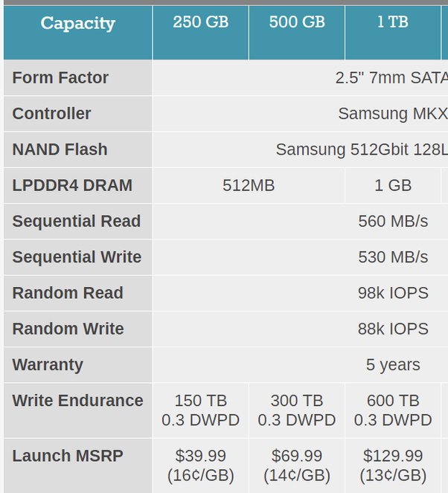
Task: Click the 5 years warranty value
Action: tap(393, 364)
